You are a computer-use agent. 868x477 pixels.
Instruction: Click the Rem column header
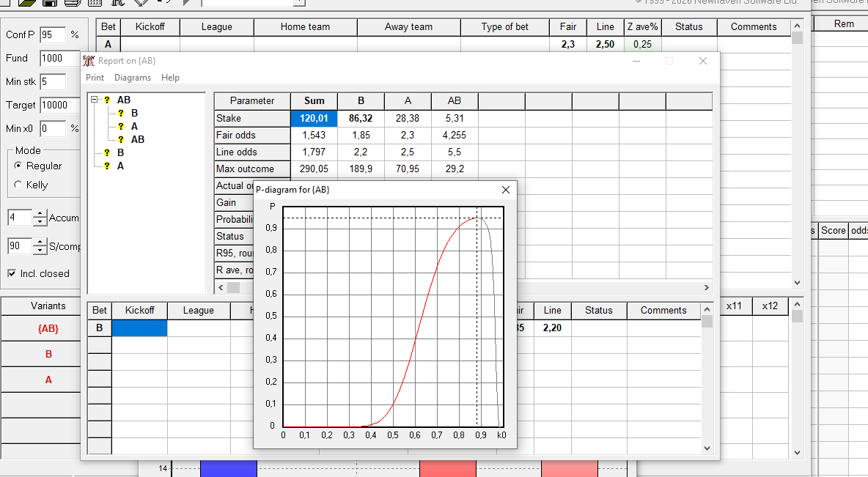(x=844, y=23)
